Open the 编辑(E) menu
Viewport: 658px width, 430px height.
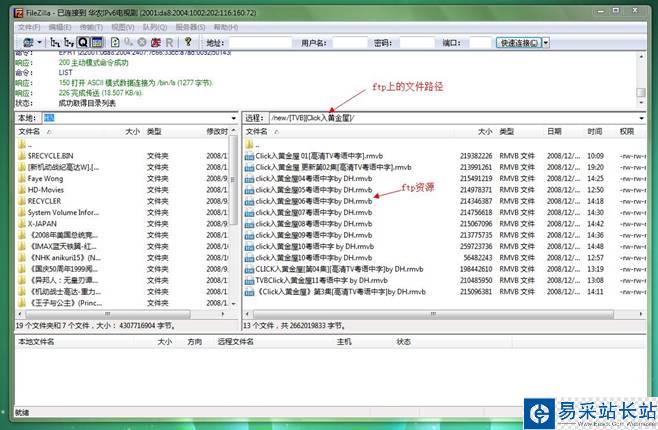point(60,27)
